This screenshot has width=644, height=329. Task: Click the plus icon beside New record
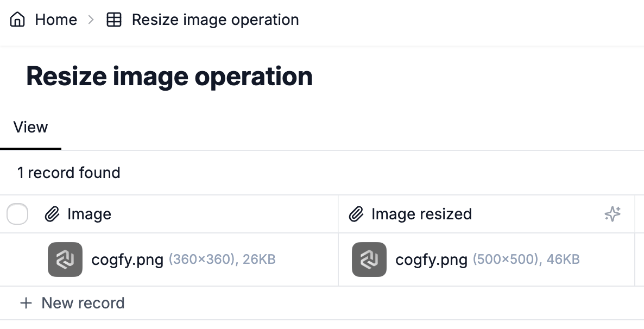point(26,303)
